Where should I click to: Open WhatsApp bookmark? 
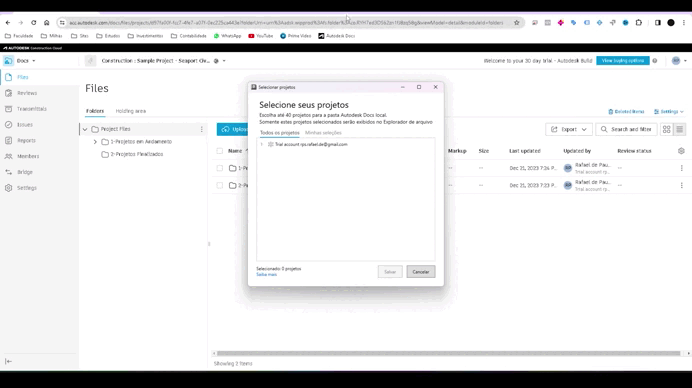(x=227, y=36)
